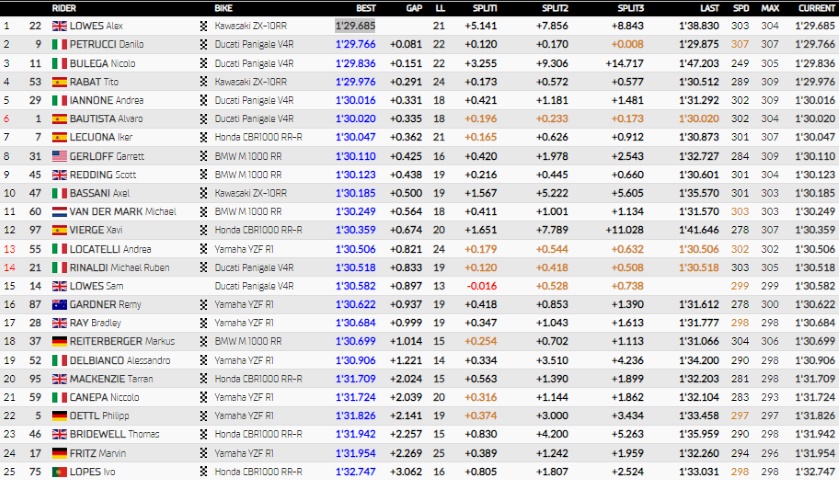Viewport: 840px width, 480px height.
Task: Click the SPD column header
Action: click(x=741, y=8)
